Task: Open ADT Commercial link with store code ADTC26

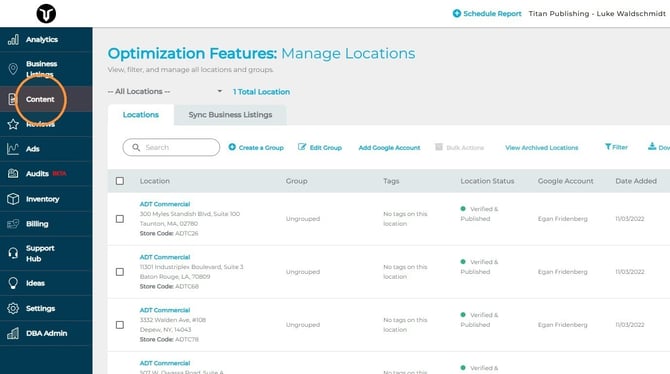Action: (x=165, y=204)
